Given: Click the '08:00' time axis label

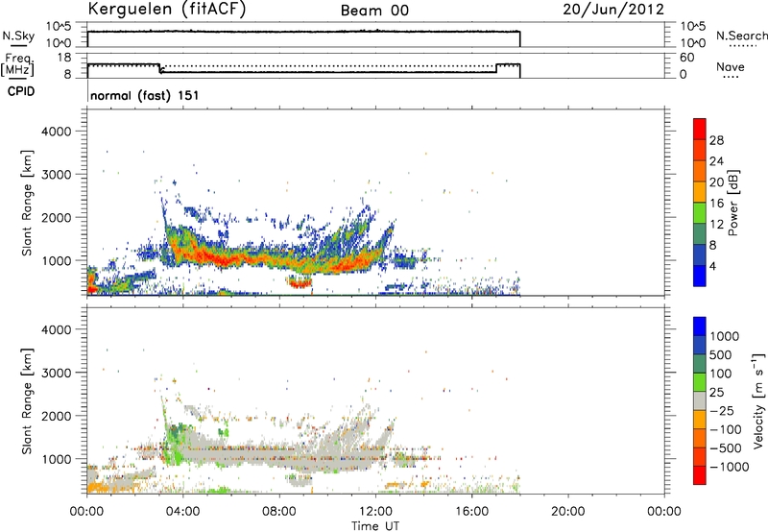Looking at the screenshot, I should [279, 512].
